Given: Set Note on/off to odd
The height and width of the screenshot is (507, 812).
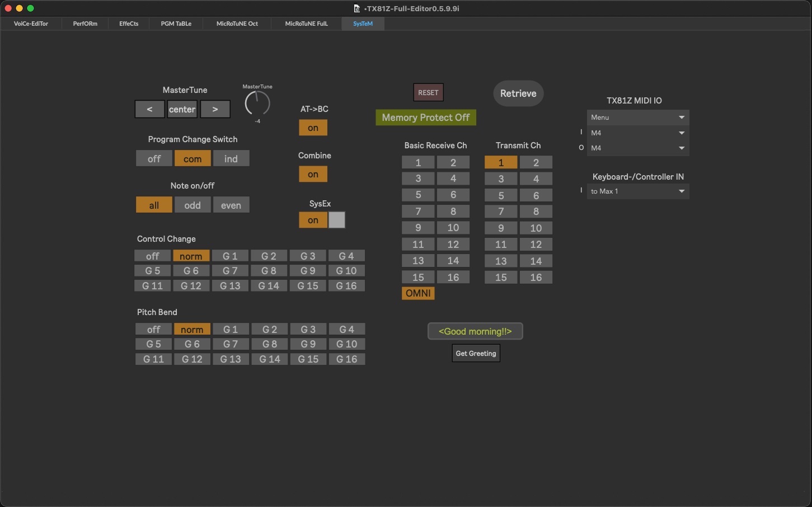Looking at the screenshot, I should tap(192, 205).
